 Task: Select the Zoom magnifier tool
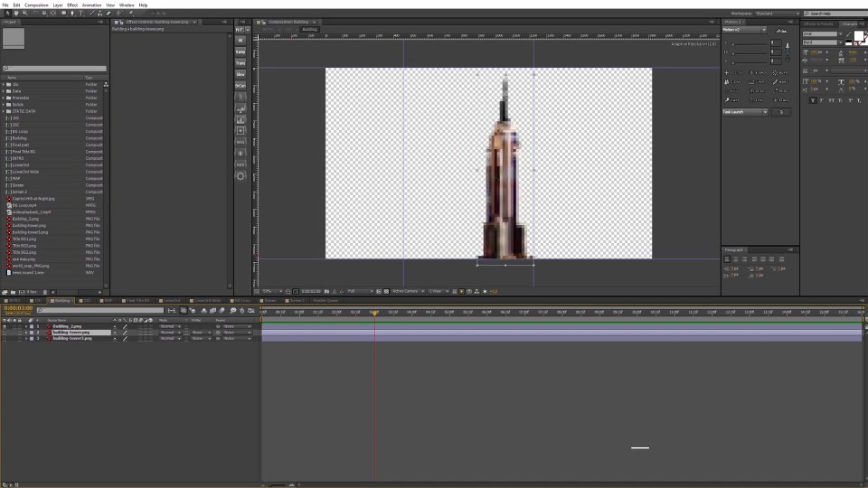25,14
